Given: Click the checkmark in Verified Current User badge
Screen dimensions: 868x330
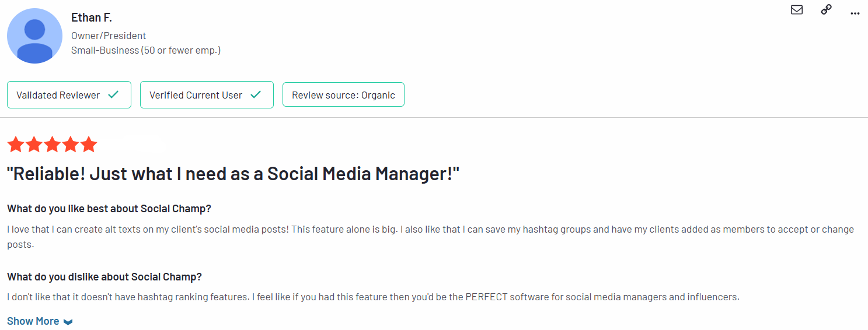Looking at the screenshot, I should point(256,94).
